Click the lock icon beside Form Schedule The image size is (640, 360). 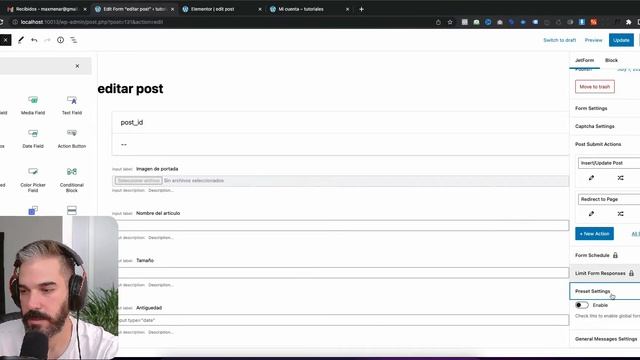point(615,256)
